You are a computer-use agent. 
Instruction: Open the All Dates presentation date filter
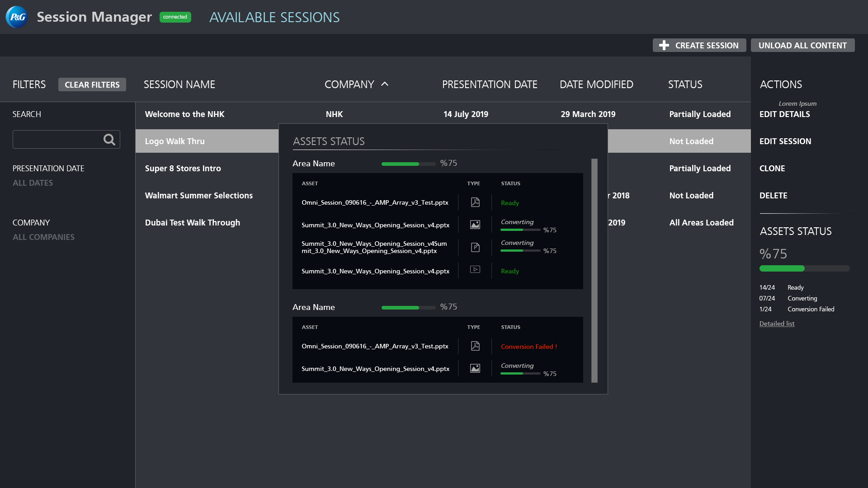(33, 183)
